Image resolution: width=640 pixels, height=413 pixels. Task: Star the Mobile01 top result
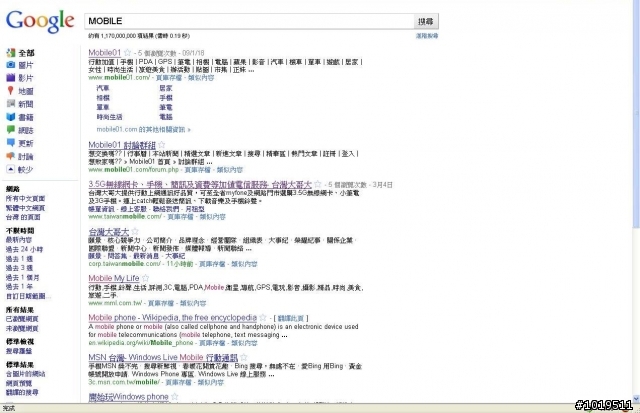coord(127,52)
